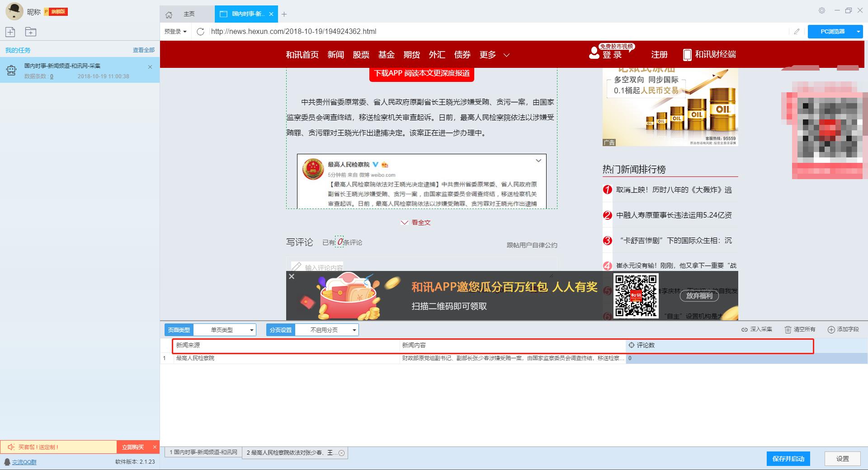Click the 跟帖用户自律公约 link
868x470 pixels.
[x=532, y=245]
